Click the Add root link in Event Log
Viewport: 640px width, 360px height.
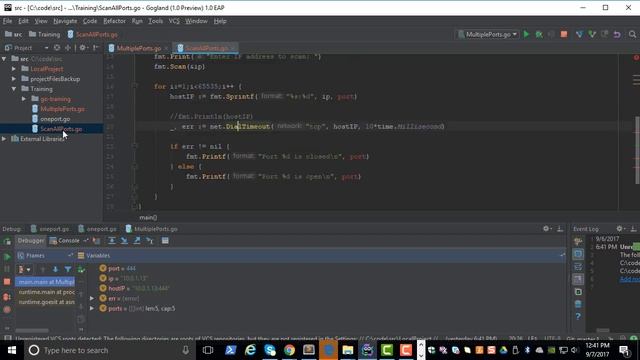click(x=629, y=279)
